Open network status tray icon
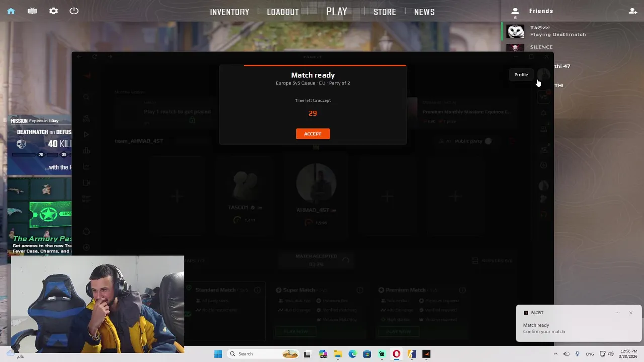The height and width of the screenshot is (362, 644). pos(603,354)
